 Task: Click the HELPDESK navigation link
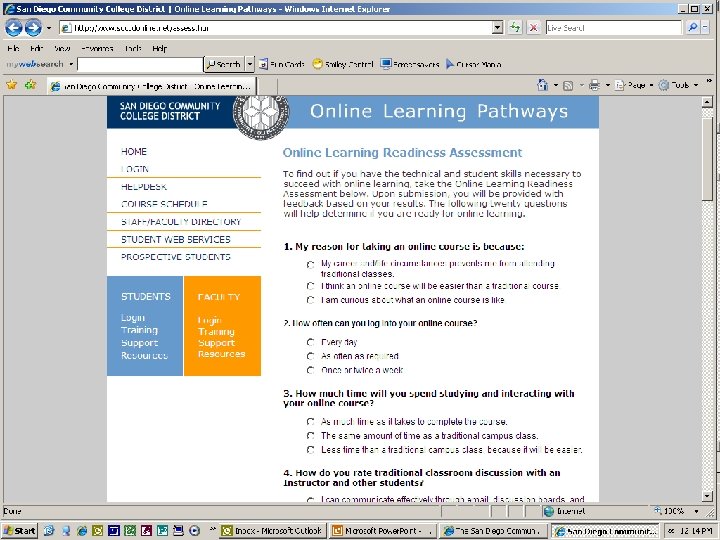click(144, 187)
